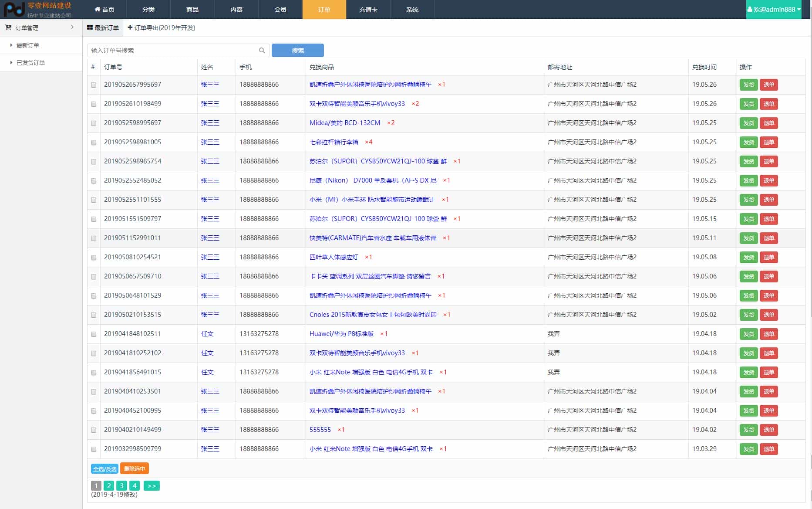
Task: Open the 商品 menu
Action: (x=192, y=9)
